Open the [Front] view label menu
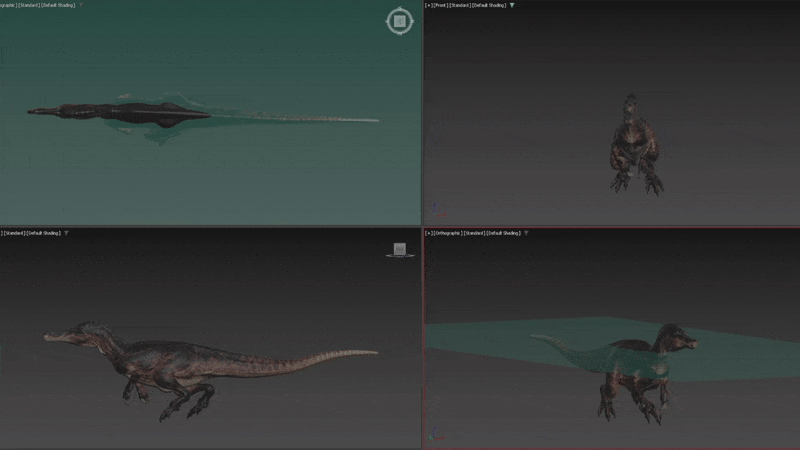The image size is (800, 450). point(441,5)
